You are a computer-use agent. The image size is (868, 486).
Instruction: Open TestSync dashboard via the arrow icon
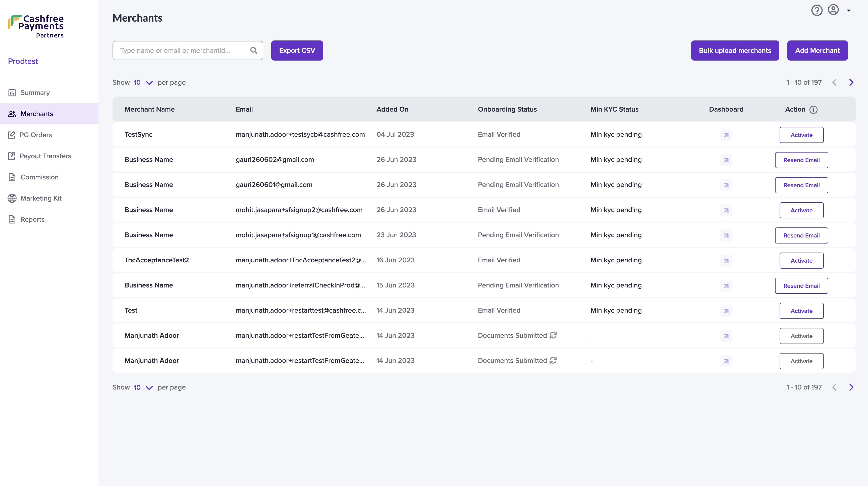(x=726, y=135)
